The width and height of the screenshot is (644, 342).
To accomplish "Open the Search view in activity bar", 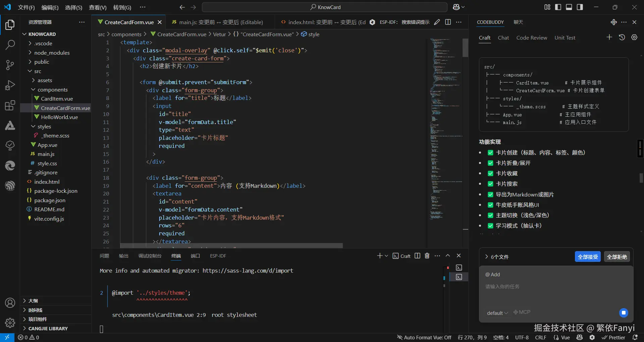I will click(x=10, y=45).
